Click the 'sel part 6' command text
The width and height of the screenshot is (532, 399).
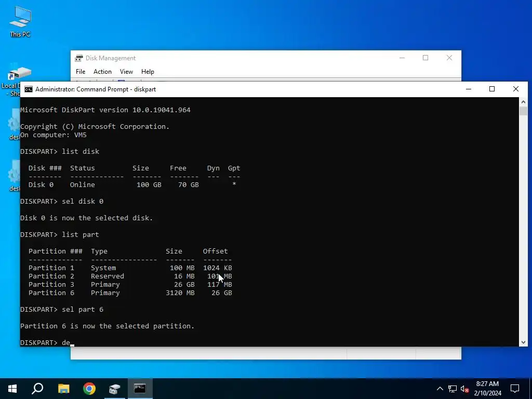[x=83, y=310]
